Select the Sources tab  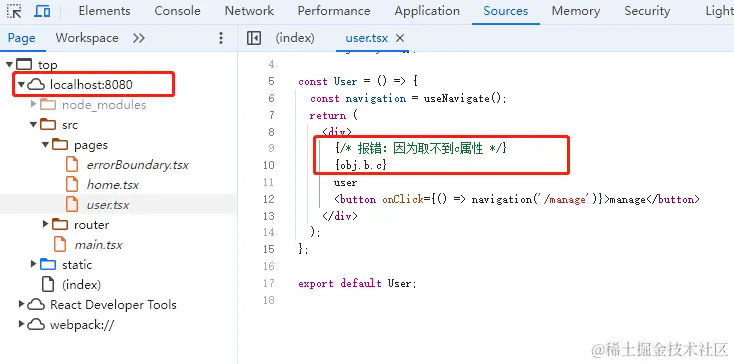(x=506, y=11)
